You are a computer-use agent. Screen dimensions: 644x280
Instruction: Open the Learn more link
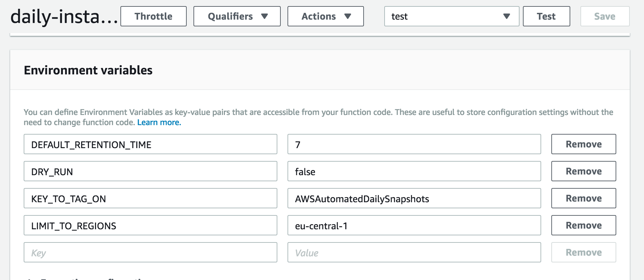[159, 122]
